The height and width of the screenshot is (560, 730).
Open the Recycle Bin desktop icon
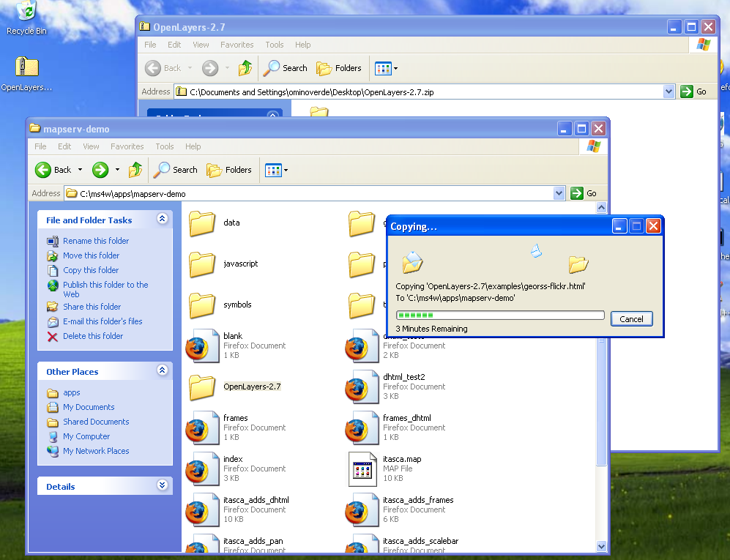(26, 12)
